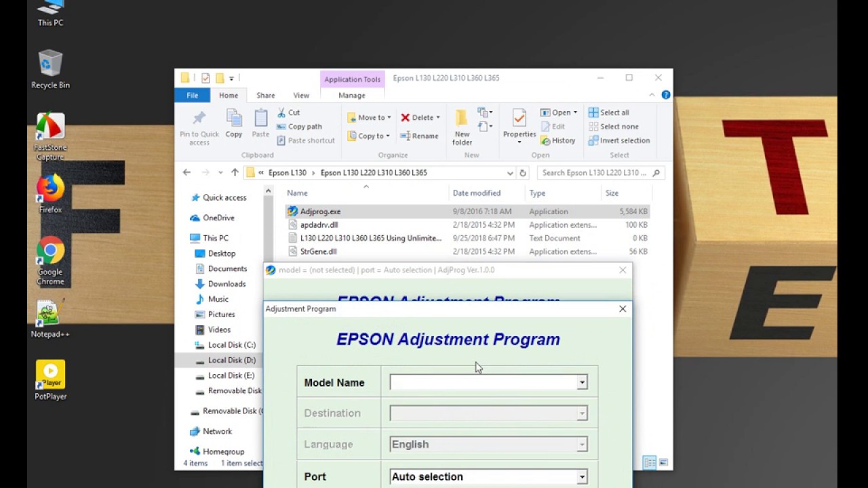
Task: Click the Copy ribbon icon
Action: tap(234, 123)
